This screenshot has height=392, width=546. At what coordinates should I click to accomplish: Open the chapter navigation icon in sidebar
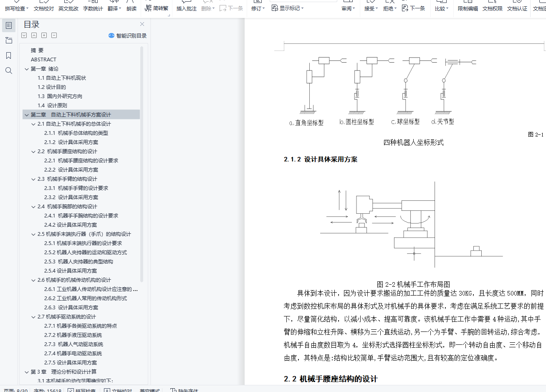9,40
